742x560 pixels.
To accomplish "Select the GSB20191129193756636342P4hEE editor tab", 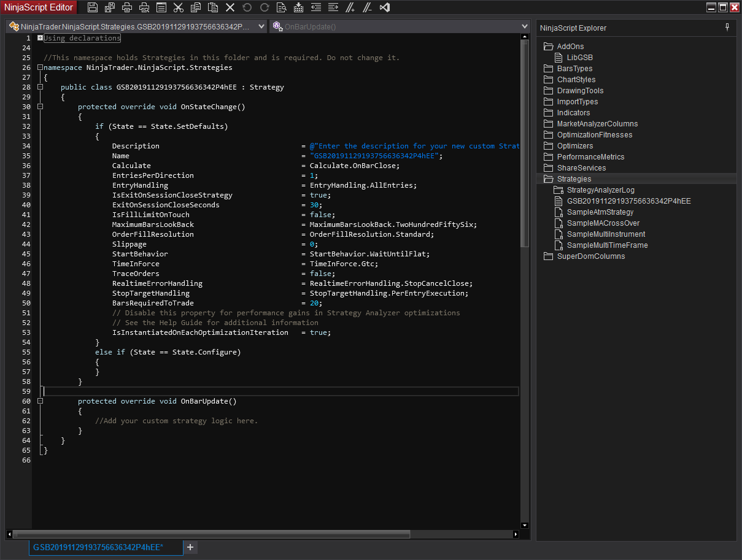I will [98, 547].
